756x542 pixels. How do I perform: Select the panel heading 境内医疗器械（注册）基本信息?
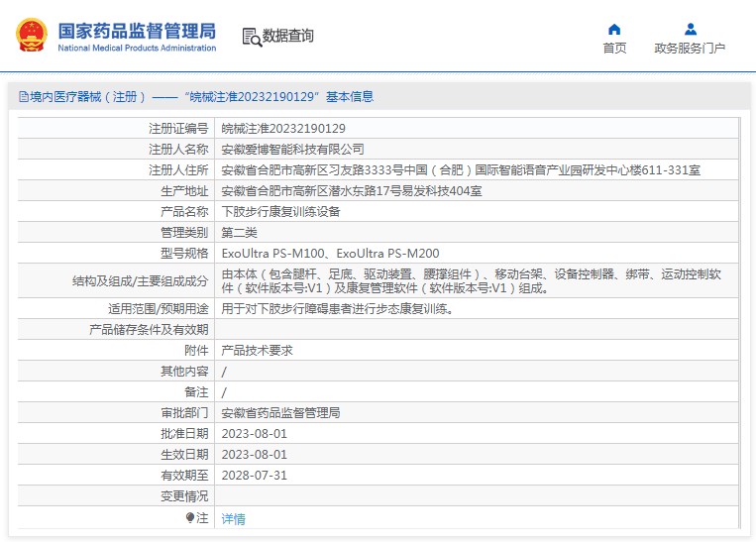pyautogui.click(x=196, y=97)
